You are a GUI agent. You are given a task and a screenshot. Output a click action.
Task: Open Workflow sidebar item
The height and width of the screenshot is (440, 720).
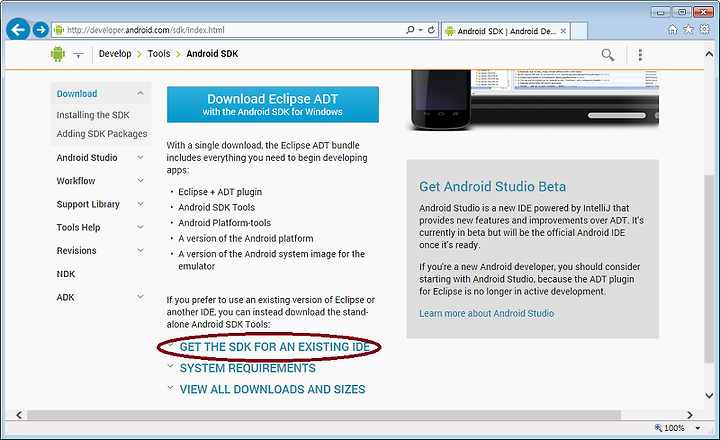pos(76,181)
